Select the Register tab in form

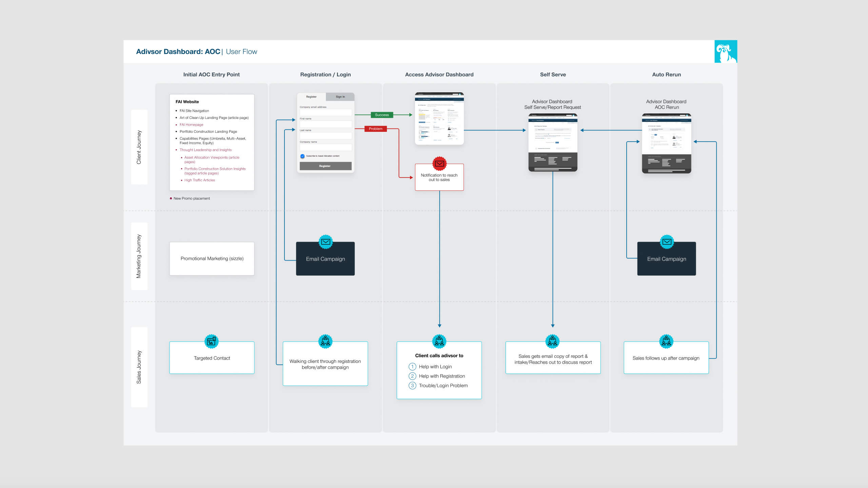[x=311, y=97]
